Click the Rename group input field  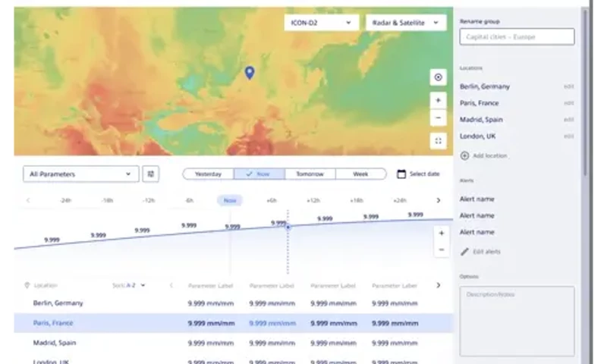click(x=517, y=36)
